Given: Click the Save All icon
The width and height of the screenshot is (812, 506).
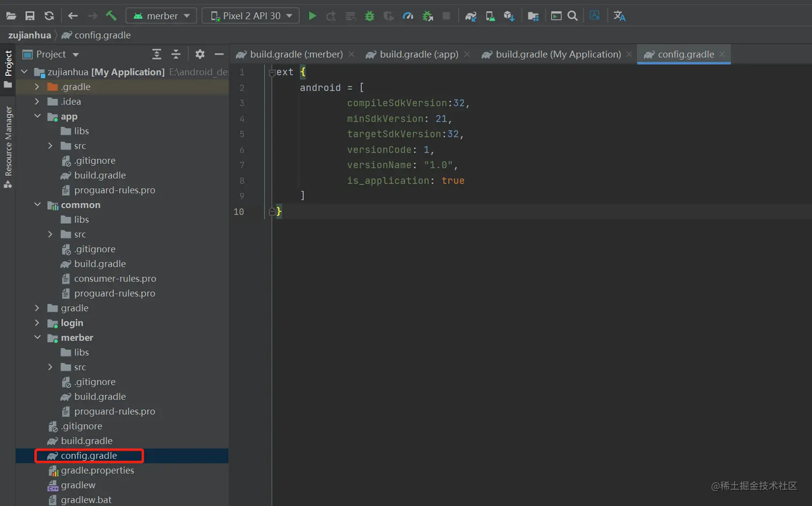Looking at the screenshot, I should 30,16.
